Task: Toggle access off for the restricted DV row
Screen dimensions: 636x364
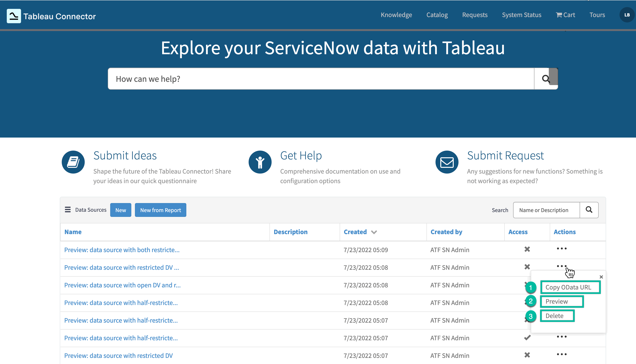Action: pyautogui.click(x=527, y=355)
